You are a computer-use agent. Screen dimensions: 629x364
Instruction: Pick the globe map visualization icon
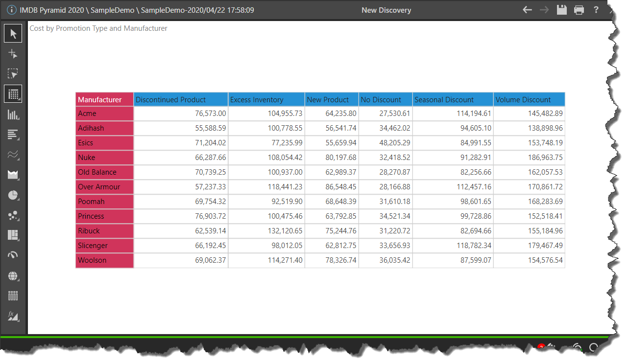coord(13,276)
